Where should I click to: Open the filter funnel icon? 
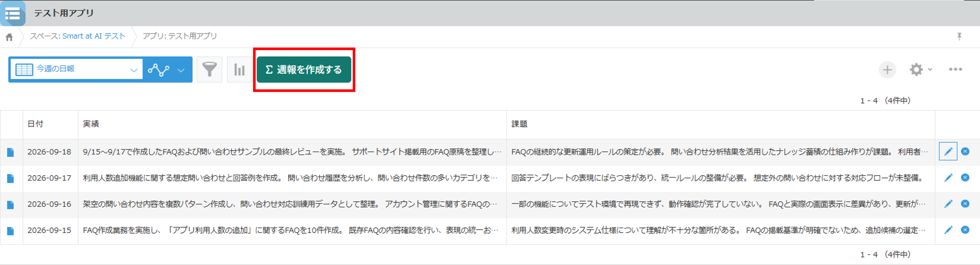click(209, 70)
